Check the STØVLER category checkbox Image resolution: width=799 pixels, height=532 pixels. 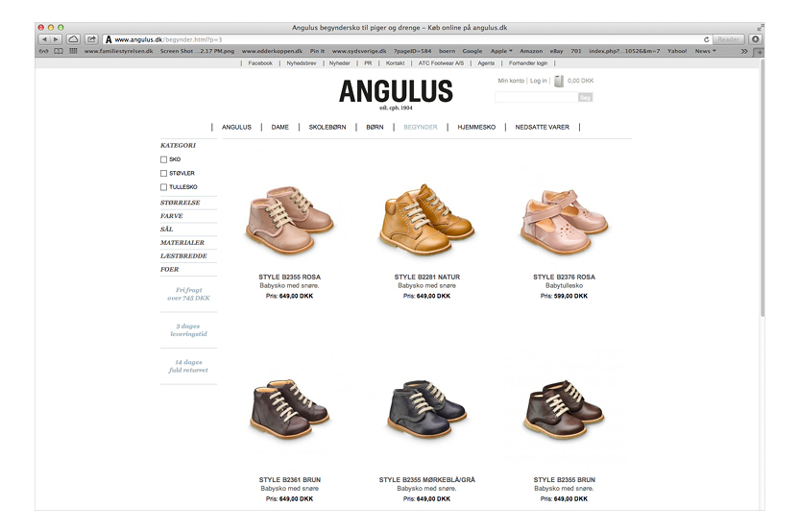(x=163, y=173)
